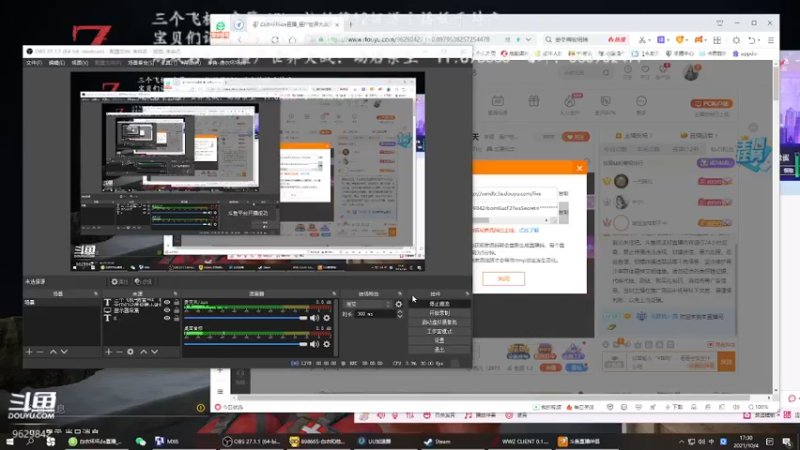Move the selected source down in OBS

point(155,352)
